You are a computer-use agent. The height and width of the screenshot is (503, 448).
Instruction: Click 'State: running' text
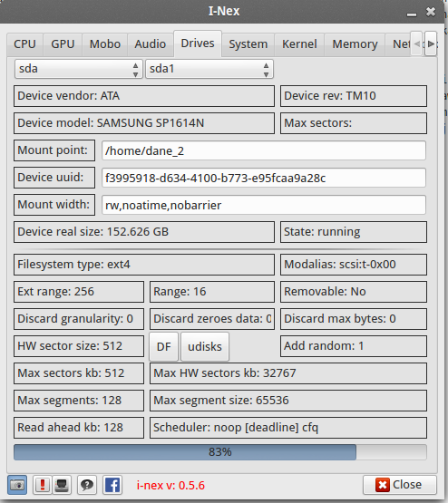(x=322, y=232)
